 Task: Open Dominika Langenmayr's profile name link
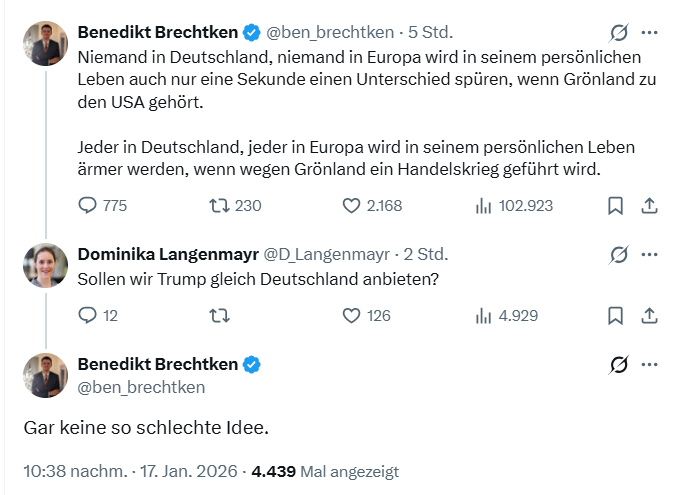(x=167, y=254)
